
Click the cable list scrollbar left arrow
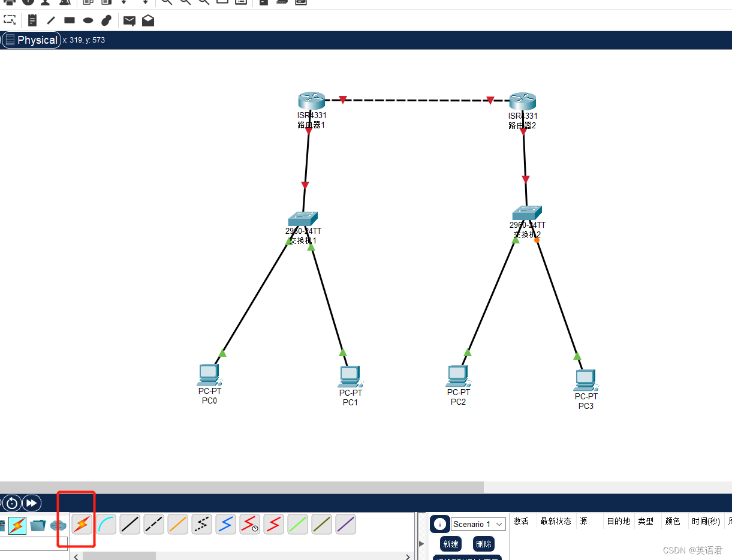(76, 556)
